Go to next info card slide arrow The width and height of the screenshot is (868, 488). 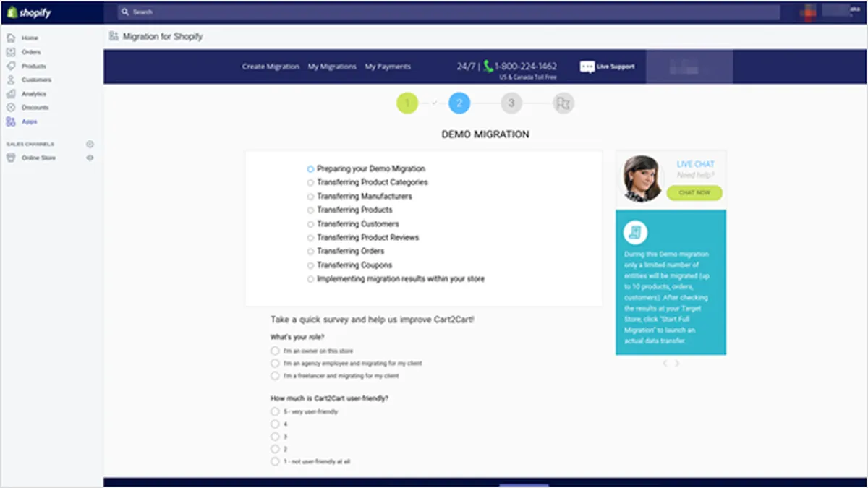click(677, 364)
